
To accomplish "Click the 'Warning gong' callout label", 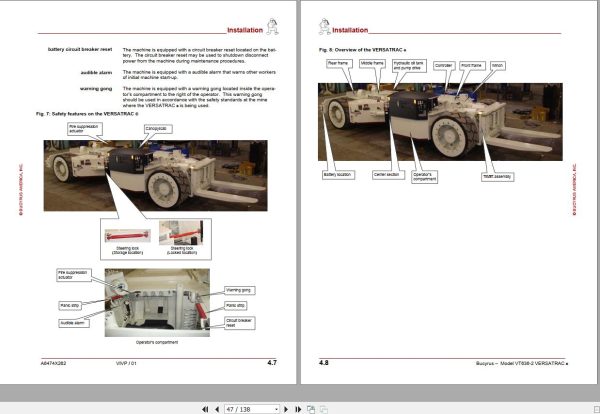I will [x=239, y=290].
